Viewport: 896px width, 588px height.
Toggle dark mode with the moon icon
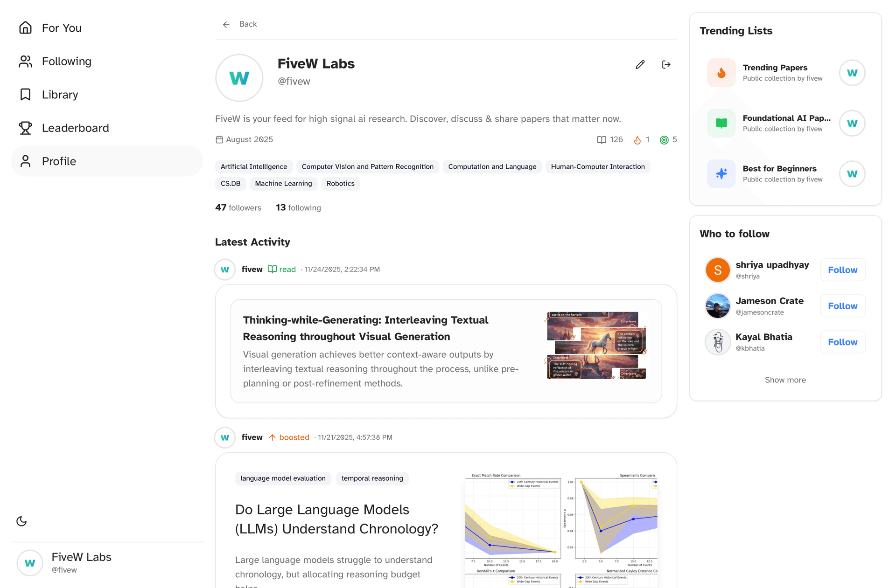(x=21, y=521)
